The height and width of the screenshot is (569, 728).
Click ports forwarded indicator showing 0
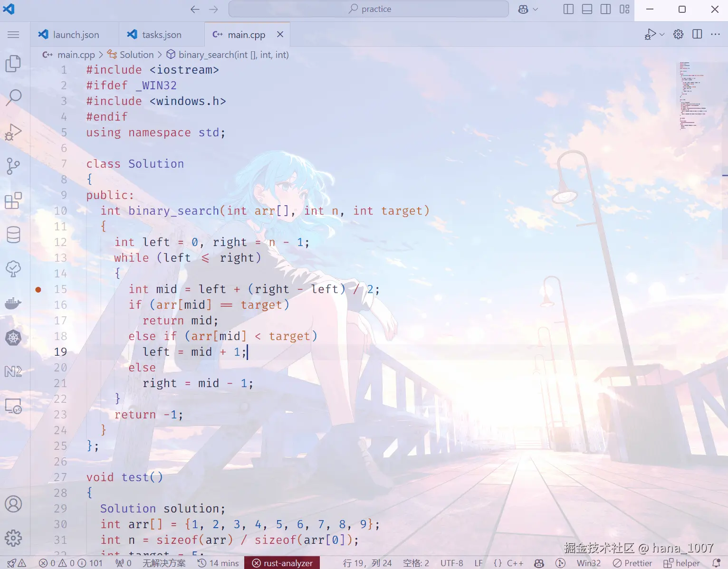(x=124, y=563)
